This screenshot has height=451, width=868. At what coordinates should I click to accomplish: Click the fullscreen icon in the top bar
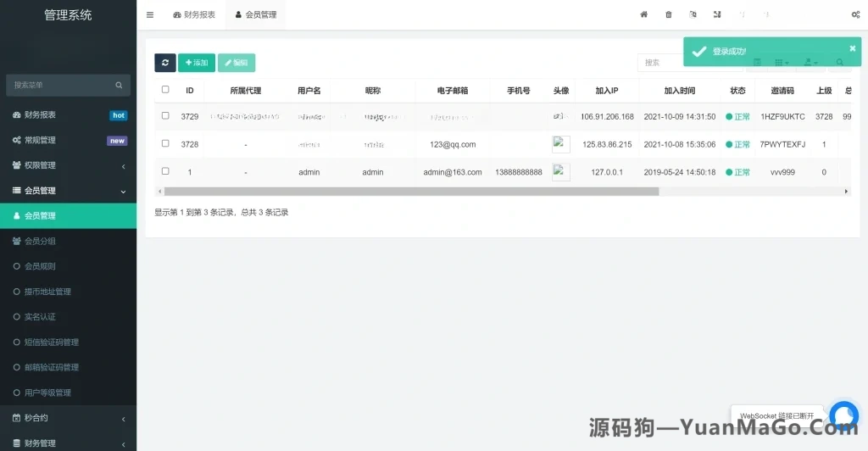pos(717,14)
